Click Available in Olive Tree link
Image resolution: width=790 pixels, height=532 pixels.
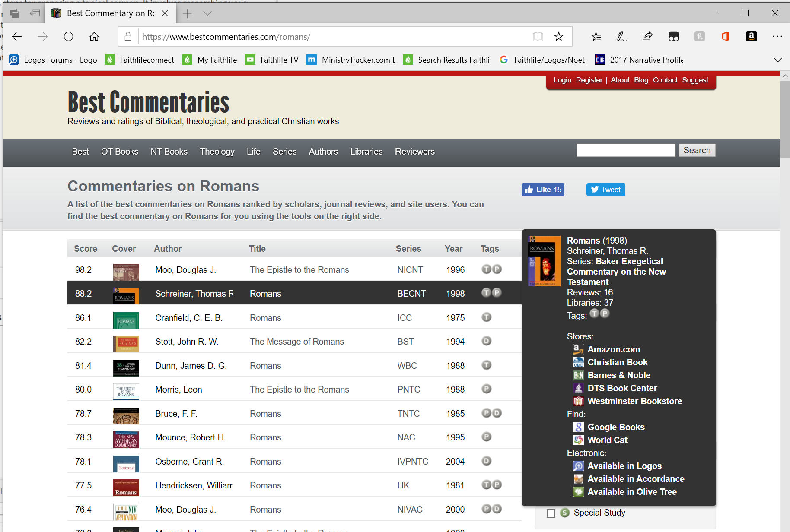pyautogui.click(x=632, y=492)
